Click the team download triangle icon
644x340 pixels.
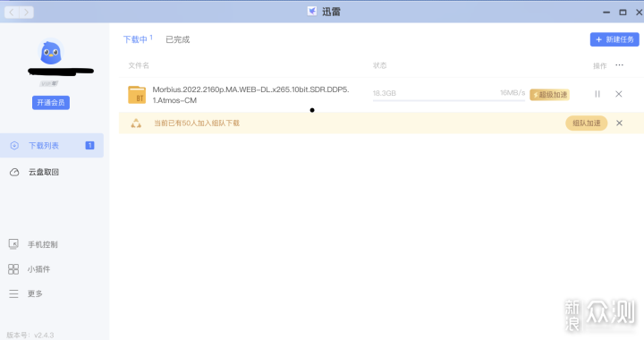point(136,123)
